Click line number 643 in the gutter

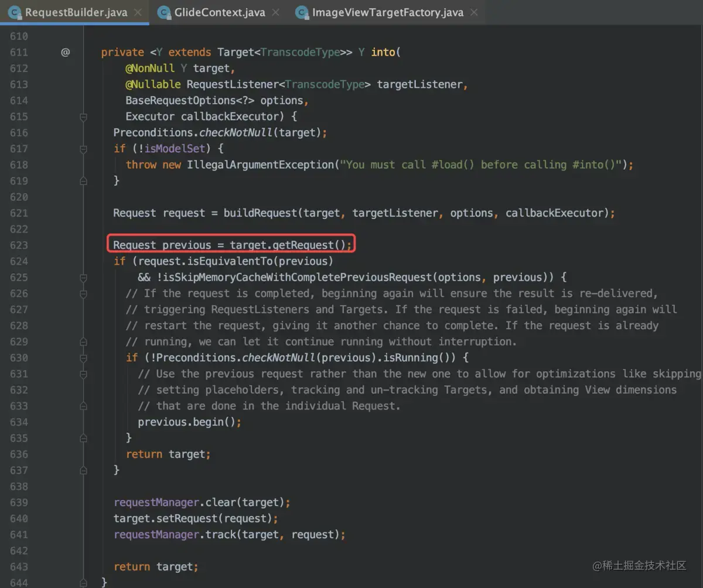point(19,567)
